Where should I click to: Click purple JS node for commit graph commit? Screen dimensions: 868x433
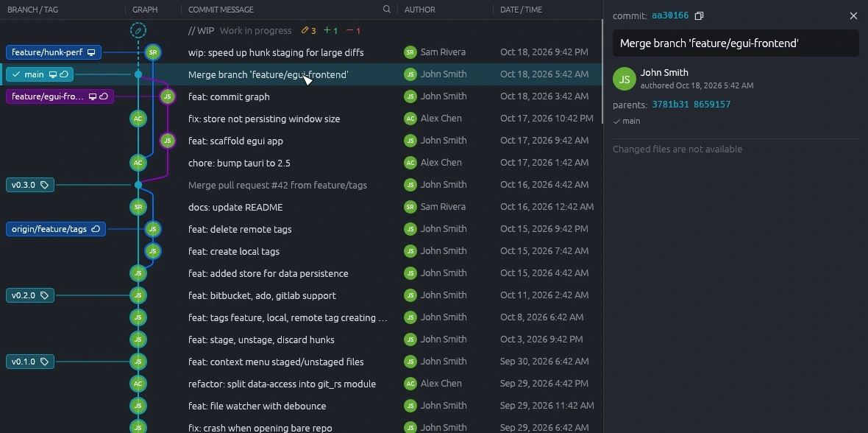click(x=167, y=96)
